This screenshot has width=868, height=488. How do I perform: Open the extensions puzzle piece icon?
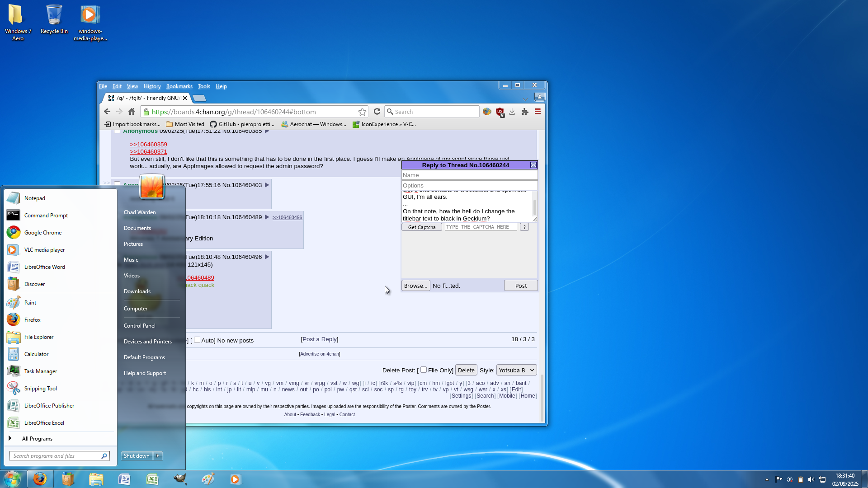[x=525, y=112]
